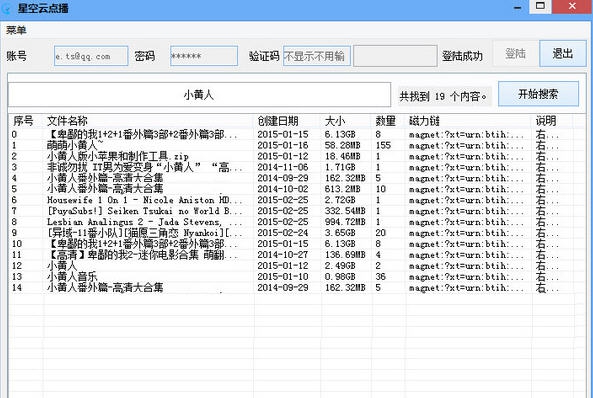Click size cell 2.72GB
593x398 pixels.
340,200
